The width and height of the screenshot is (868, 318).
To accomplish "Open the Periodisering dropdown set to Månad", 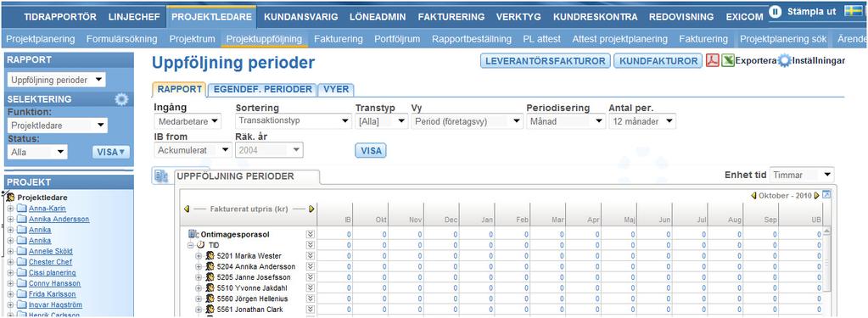I will click(x=566, y=121).
